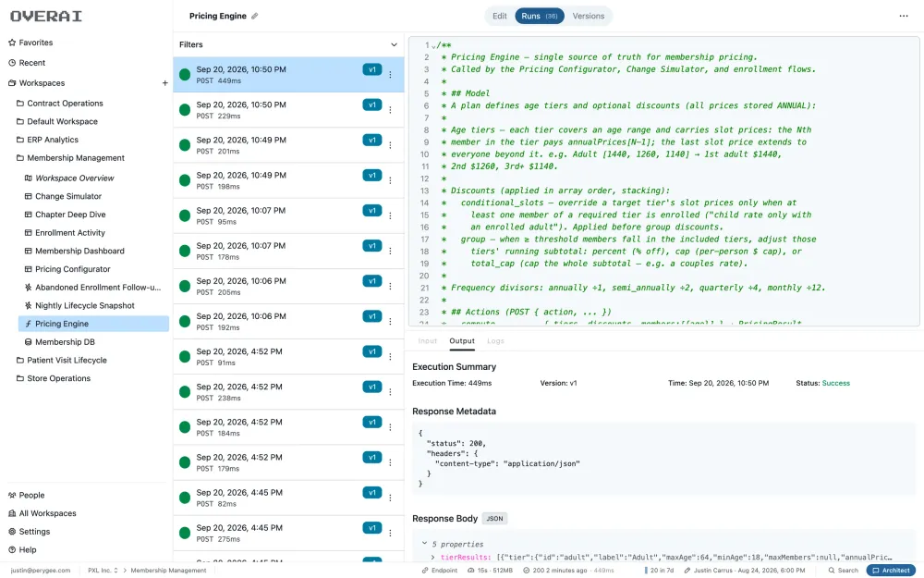Open the three-dot menu at top right
This screenshot has width=924, height=578.
pos(904,16)
